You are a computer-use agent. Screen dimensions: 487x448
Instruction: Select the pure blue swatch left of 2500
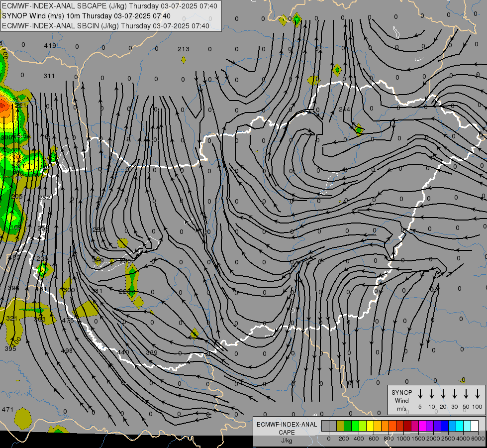point(445,426)
